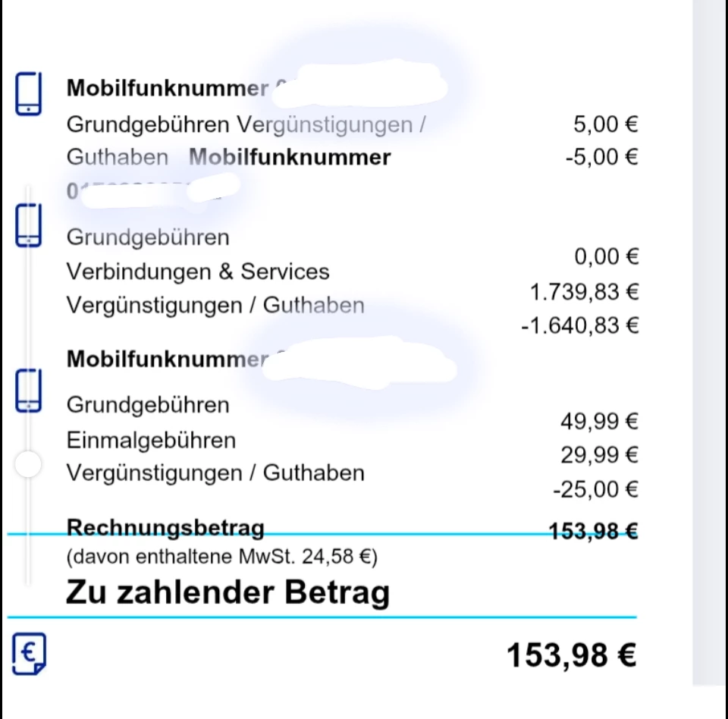The image size is (728, 719).
Task: Click Grundgebühren Vergünstigungen line at the top
Action: [x=246, y=124]
